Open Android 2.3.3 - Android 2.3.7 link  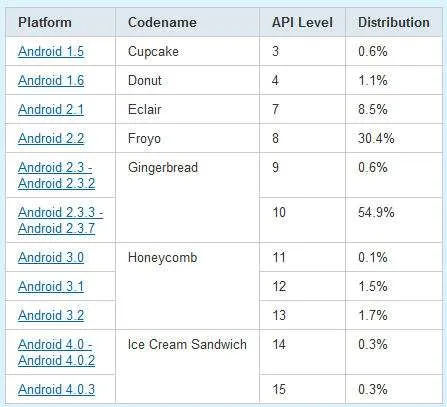point(61,220)
